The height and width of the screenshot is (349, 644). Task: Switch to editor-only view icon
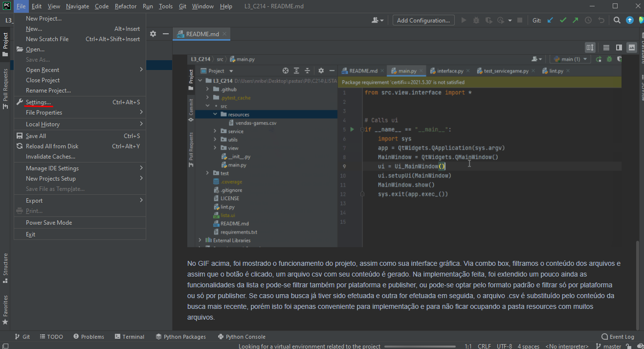[x=606, y=47]
